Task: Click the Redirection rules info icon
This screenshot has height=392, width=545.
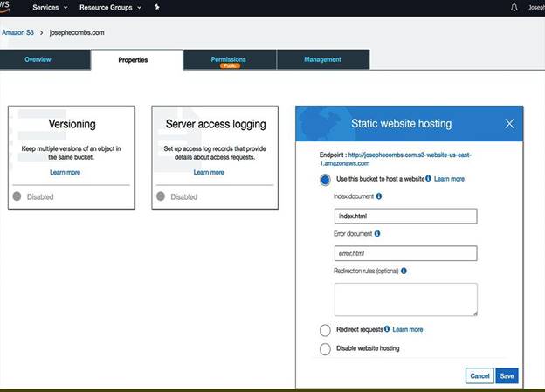Action: pyautogui.click(x=404, y=271)
